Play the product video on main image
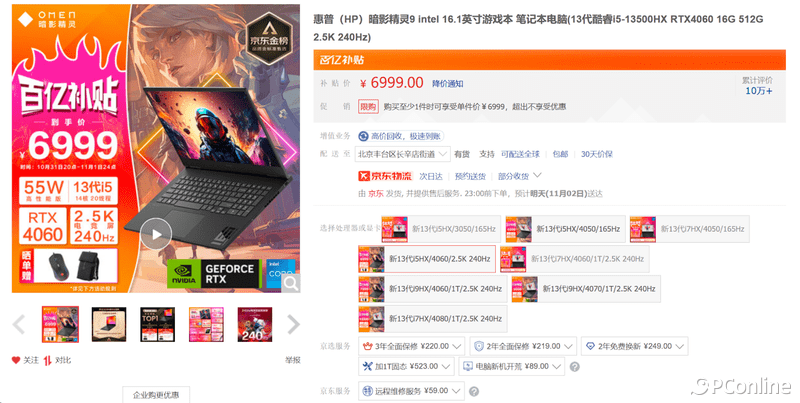Image resolution: width=800 pixels, height=403 pixels. (156, 234)
